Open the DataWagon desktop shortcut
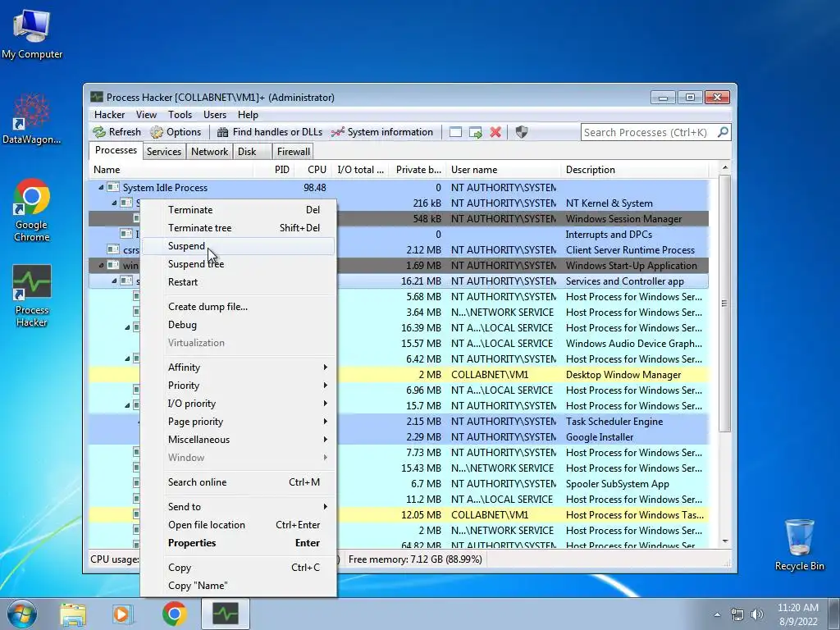The width and height of the screenshot is (840, 630). (x=32, y=119)
